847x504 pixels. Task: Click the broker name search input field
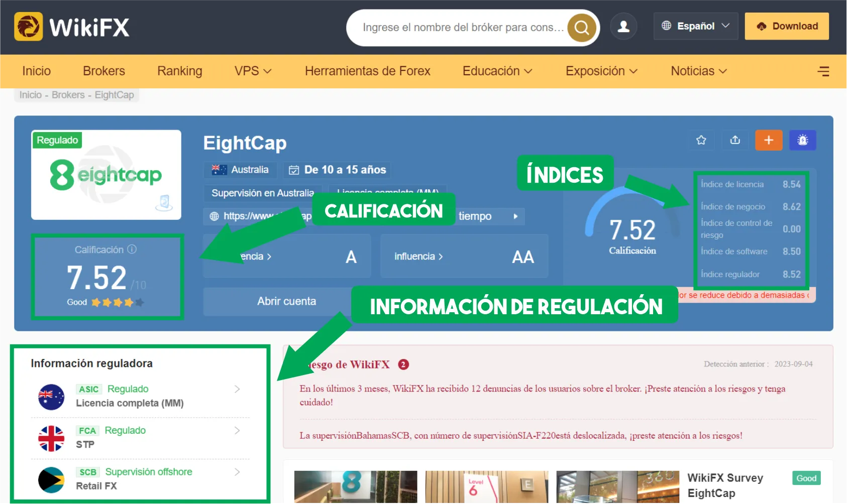tap(463, 28)
